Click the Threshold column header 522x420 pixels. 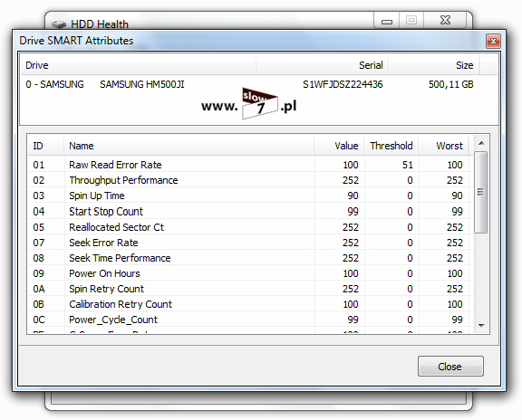click(x=391, y=146)
